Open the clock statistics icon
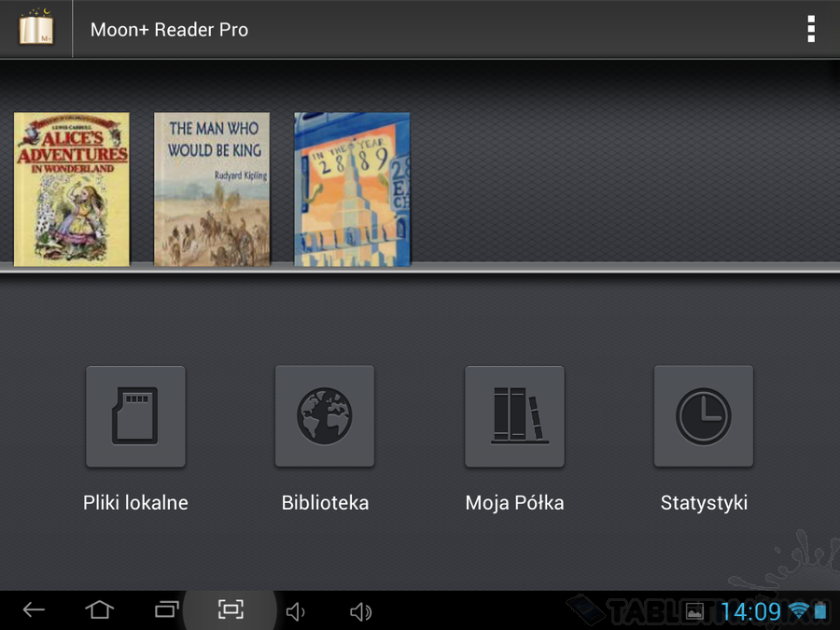840x630 pixels. coord(704,416)
